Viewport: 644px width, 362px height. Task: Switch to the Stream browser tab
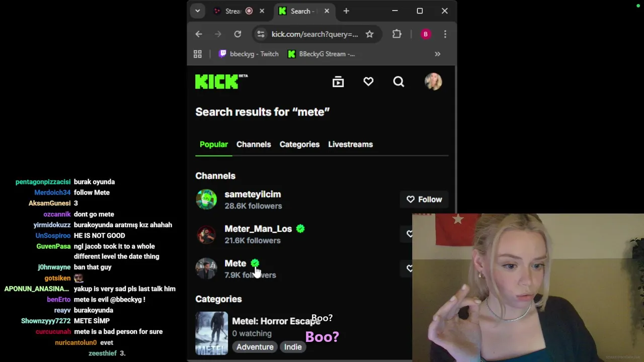[233, 11]
